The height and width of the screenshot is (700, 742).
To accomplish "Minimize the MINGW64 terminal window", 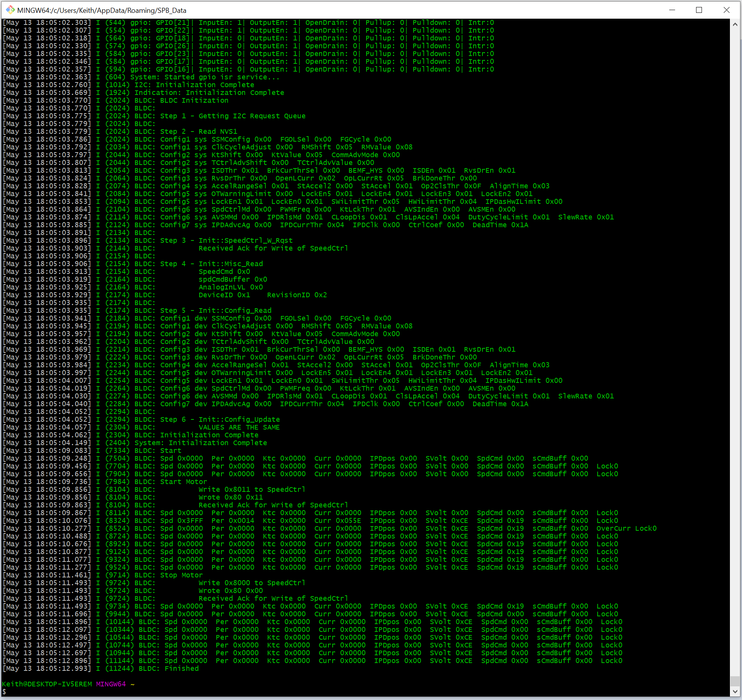I will [x=672, y=10].
